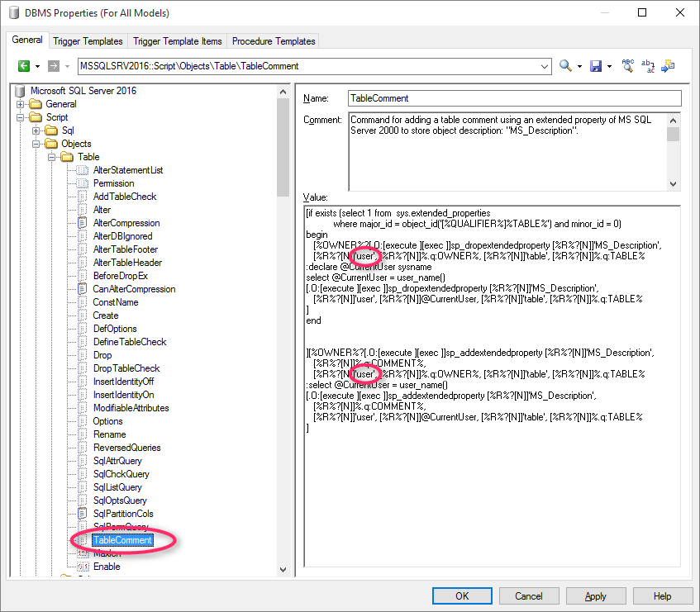Click the AlterCompression item icon
The height and width of the screenshot is (612, 700).
(x=82, y=223)
